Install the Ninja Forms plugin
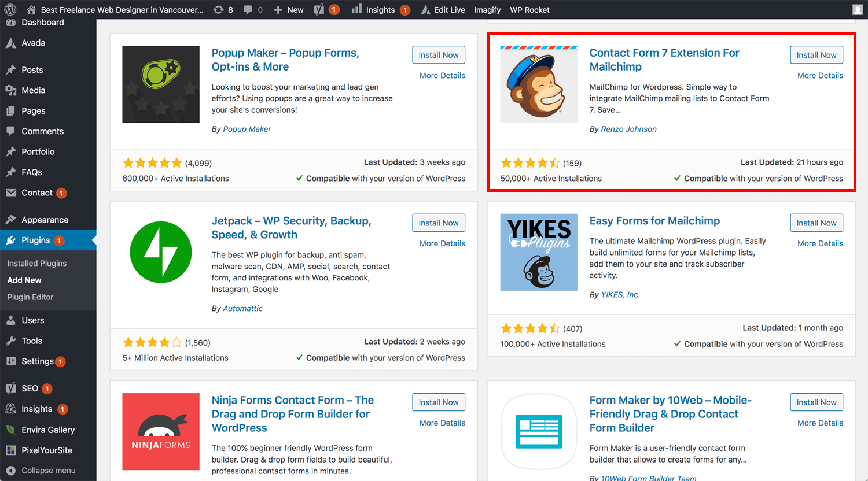The height and width of the screenshot is (481, 868). [x=439, y=402]
